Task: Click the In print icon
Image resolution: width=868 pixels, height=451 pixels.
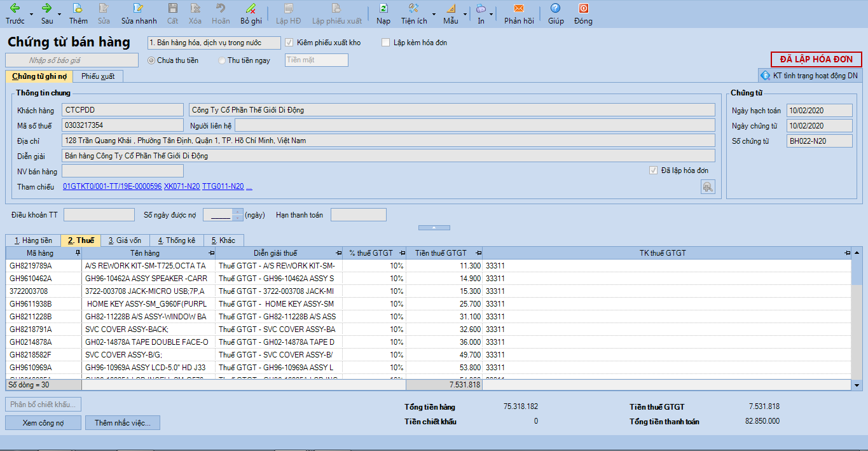Action: [x=481, y=13]
